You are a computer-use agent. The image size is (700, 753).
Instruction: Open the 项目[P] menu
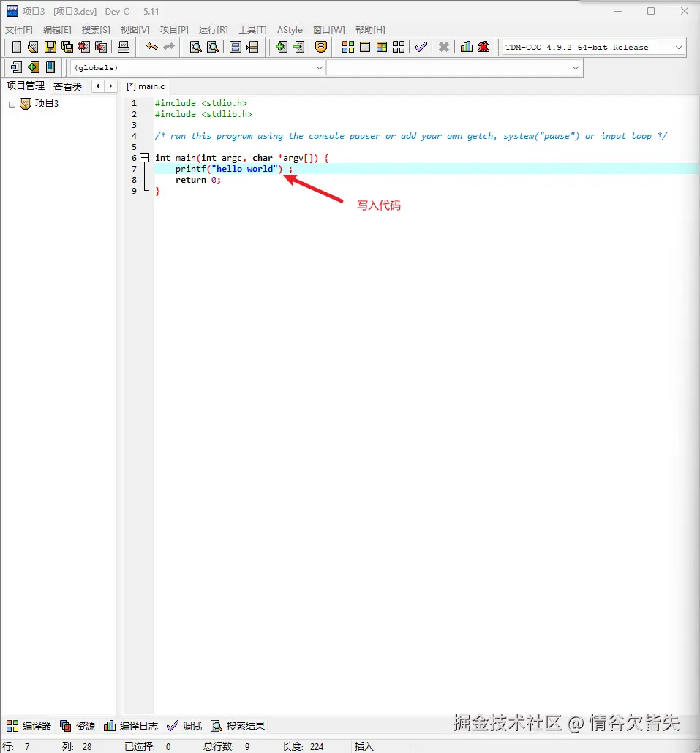(174, 30)
